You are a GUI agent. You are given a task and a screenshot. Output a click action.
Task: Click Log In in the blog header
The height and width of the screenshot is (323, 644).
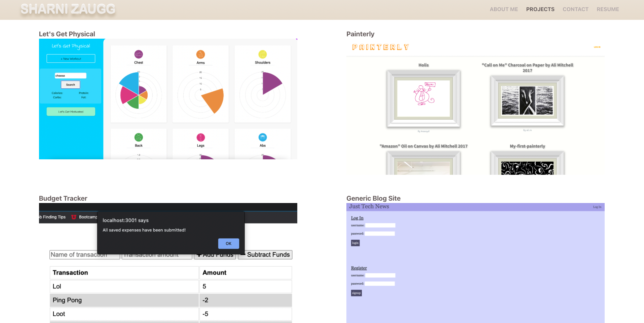597,207
